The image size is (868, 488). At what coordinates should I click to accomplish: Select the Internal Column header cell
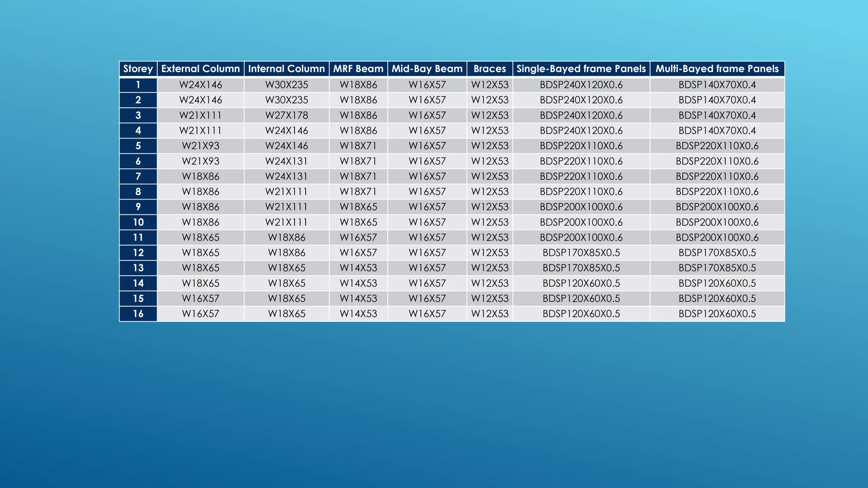pos(287,69)
